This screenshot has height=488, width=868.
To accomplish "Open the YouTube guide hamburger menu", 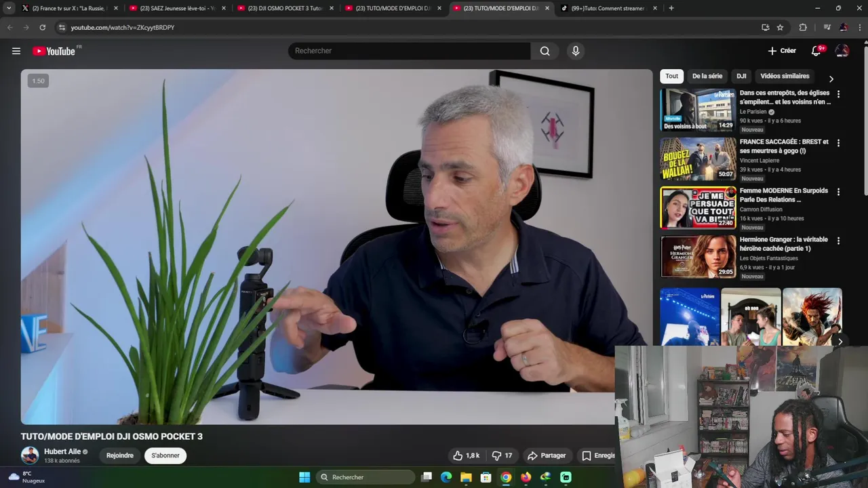I will [x=16, y=51].
